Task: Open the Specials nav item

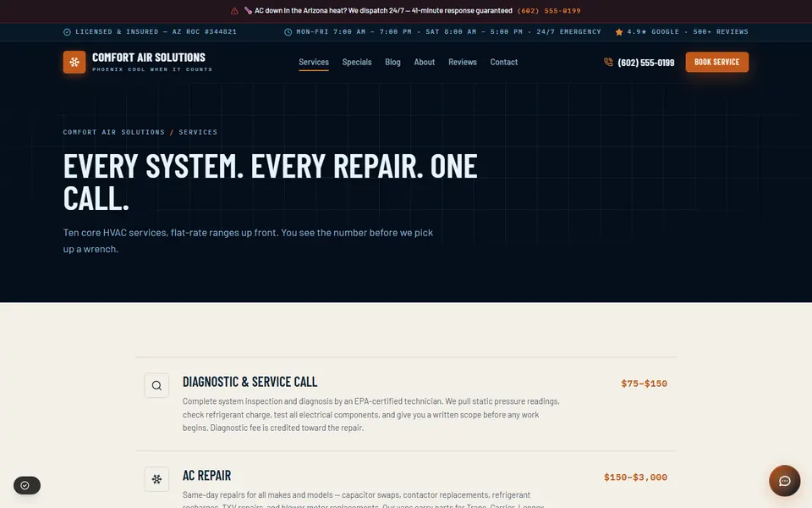Action: point(357,62)
